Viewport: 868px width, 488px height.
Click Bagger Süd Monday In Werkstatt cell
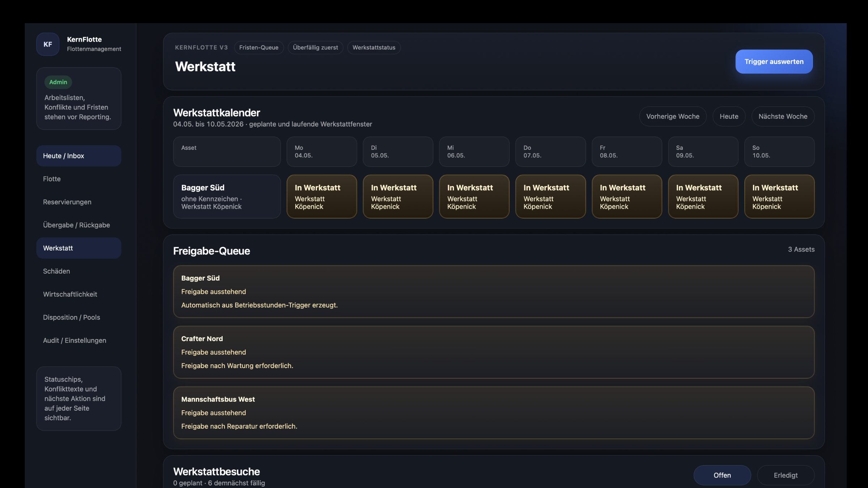322,197
